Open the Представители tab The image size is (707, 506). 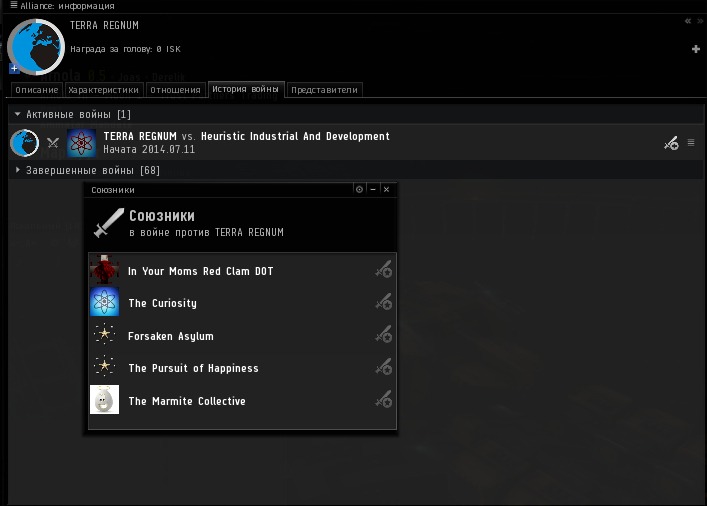324,90
